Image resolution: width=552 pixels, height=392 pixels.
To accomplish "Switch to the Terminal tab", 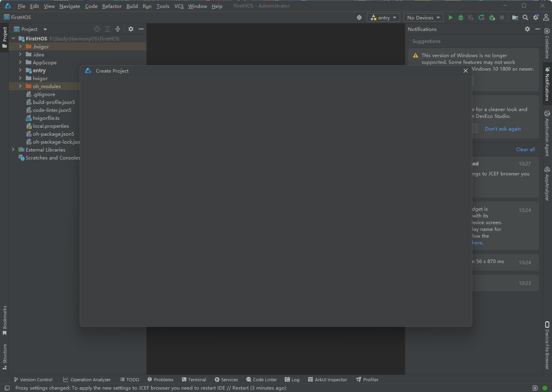I will pos(194,380).
